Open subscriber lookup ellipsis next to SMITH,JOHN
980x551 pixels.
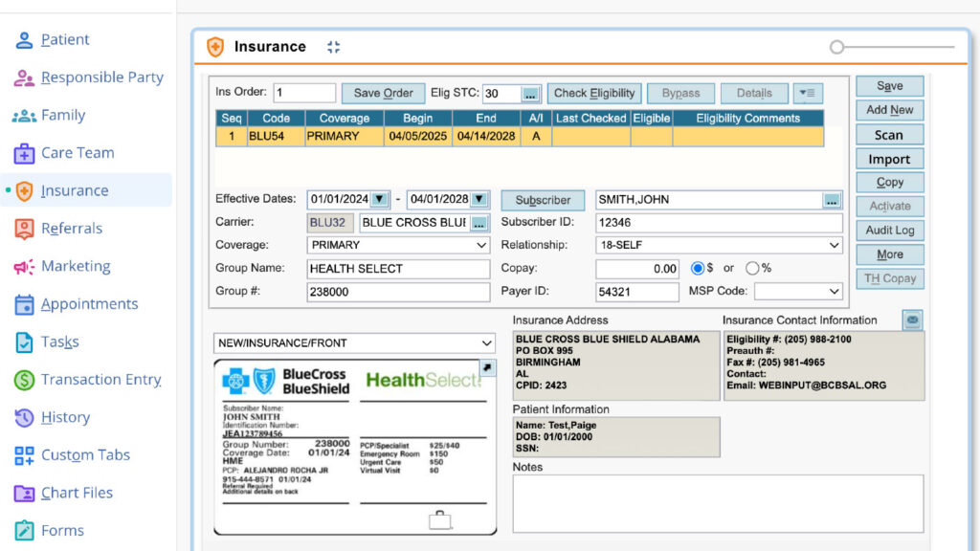(832, 200)
